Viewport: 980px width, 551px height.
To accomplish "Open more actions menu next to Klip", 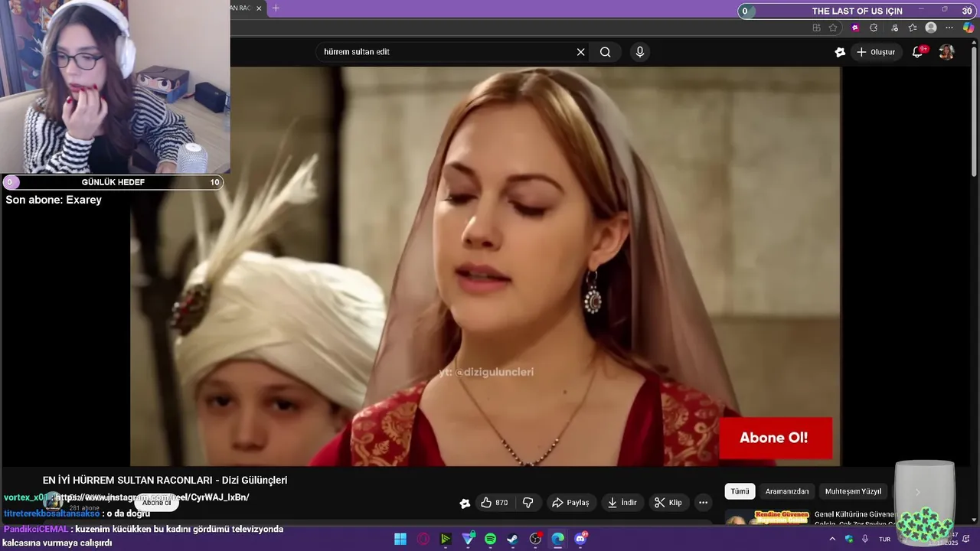I will click(703, 503).
